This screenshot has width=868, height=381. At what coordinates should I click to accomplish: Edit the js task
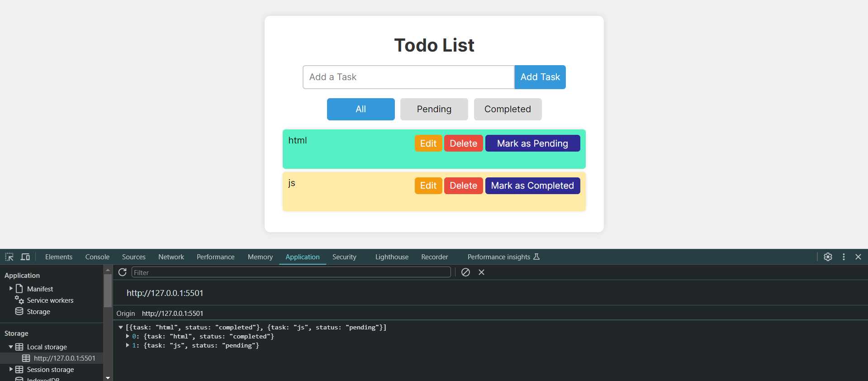pyautogui.click(x=428, y=186)
